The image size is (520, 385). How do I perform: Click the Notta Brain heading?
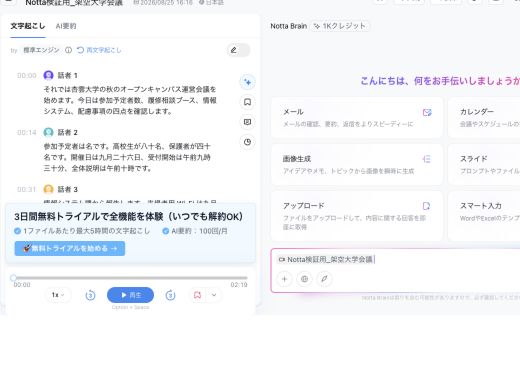[289, 26]
